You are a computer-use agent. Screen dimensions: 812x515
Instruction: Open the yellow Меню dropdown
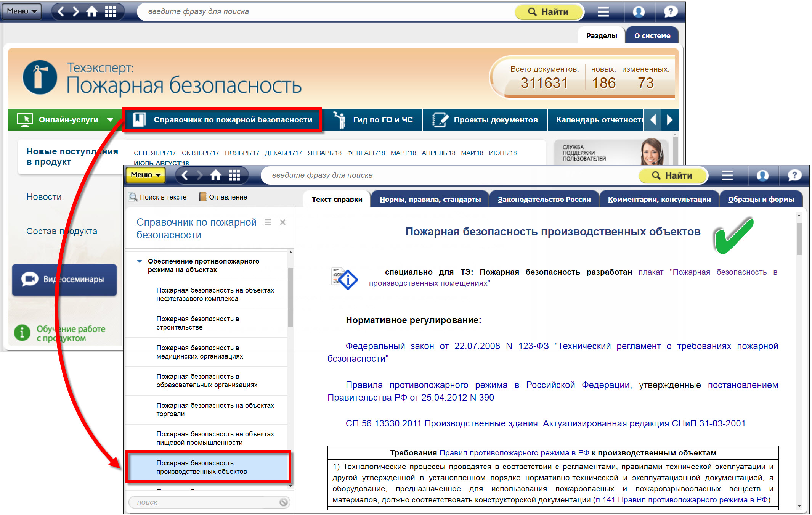146,175
